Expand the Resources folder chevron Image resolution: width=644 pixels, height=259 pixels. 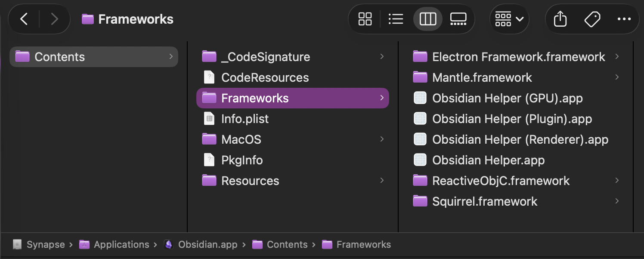pos(382,180)
